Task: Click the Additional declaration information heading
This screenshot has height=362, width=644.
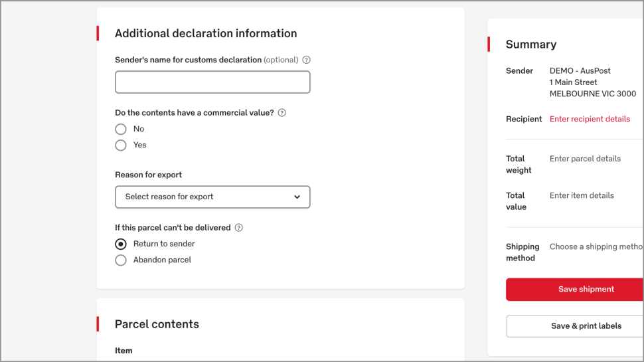Action: [x=206, y=33]
